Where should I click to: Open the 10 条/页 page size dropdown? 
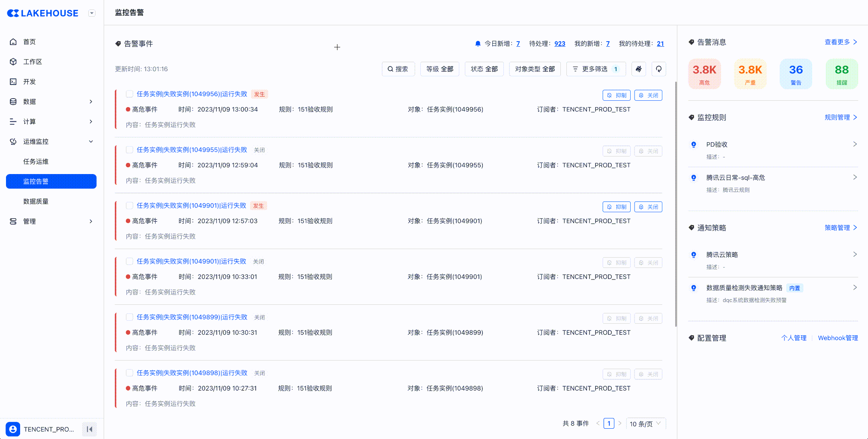[646, 424]
